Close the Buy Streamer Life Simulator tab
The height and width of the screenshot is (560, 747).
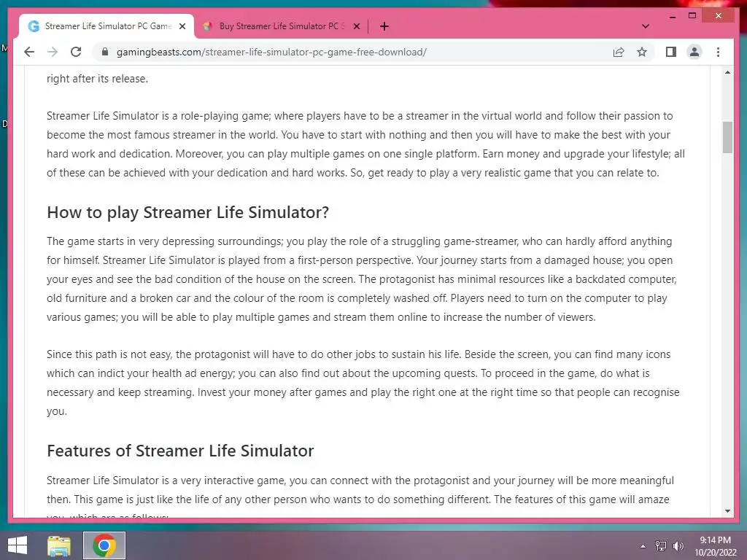tap(356, 26)
